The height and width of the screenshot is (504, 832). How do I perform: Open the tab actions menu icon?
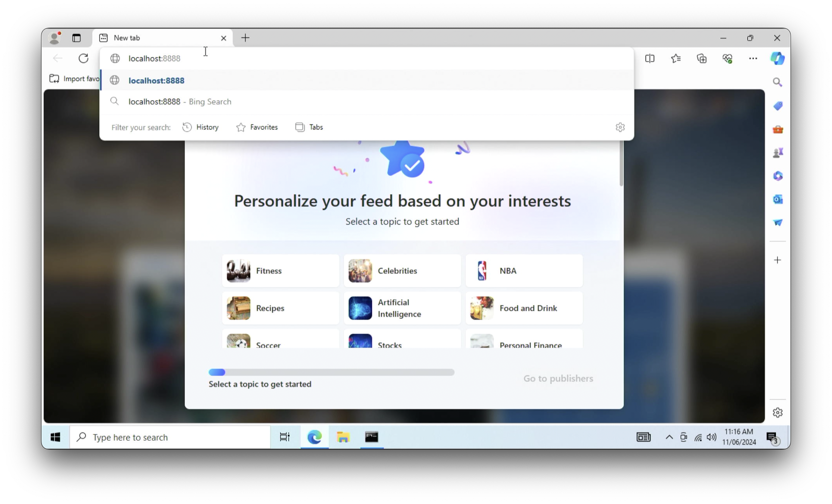click(x=76, y=38)
